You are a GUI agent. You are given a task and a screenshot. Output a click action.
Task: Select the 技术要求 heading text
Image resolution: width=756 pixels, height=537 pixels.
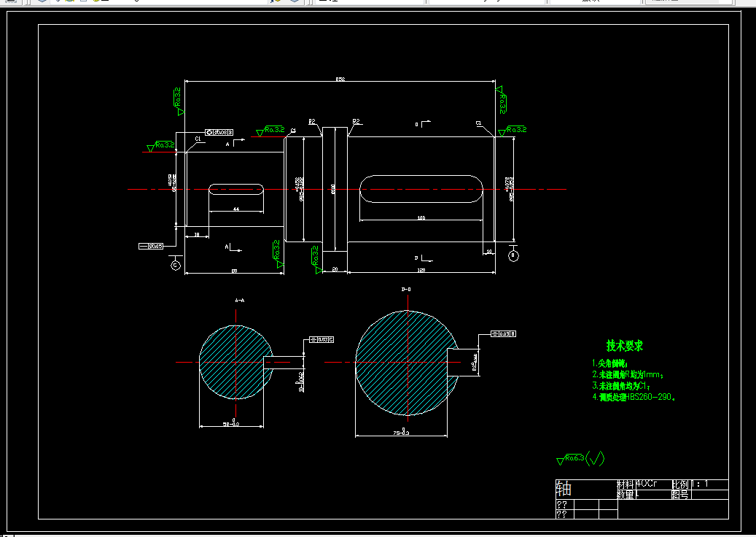click(624, 345)
